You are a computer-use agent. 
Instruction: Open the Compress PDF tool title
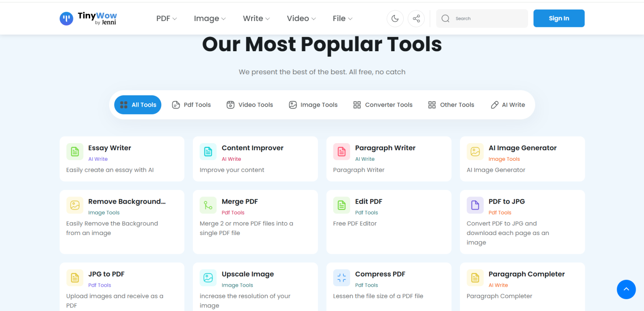380,274
